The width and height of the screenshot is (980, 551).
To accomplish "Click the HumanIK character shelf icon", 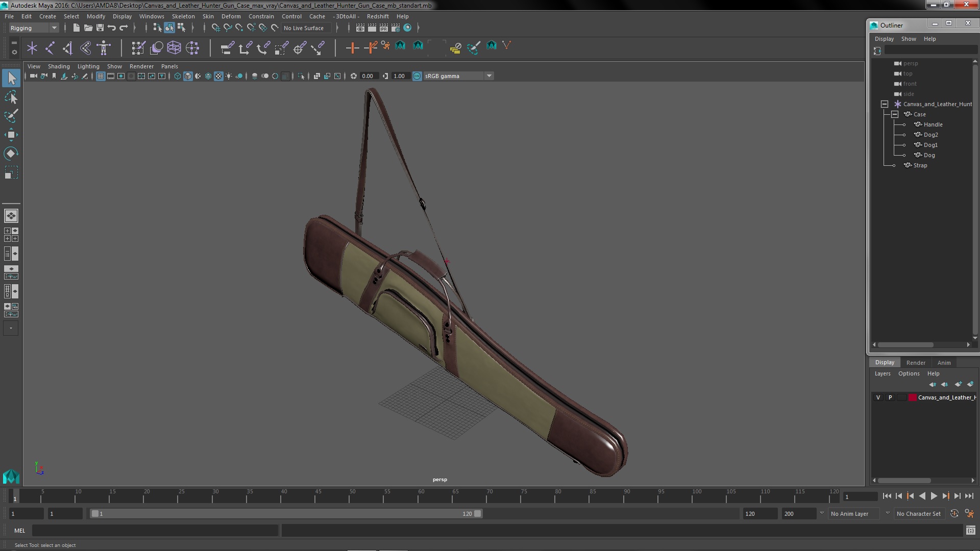I will click(104, 48).
